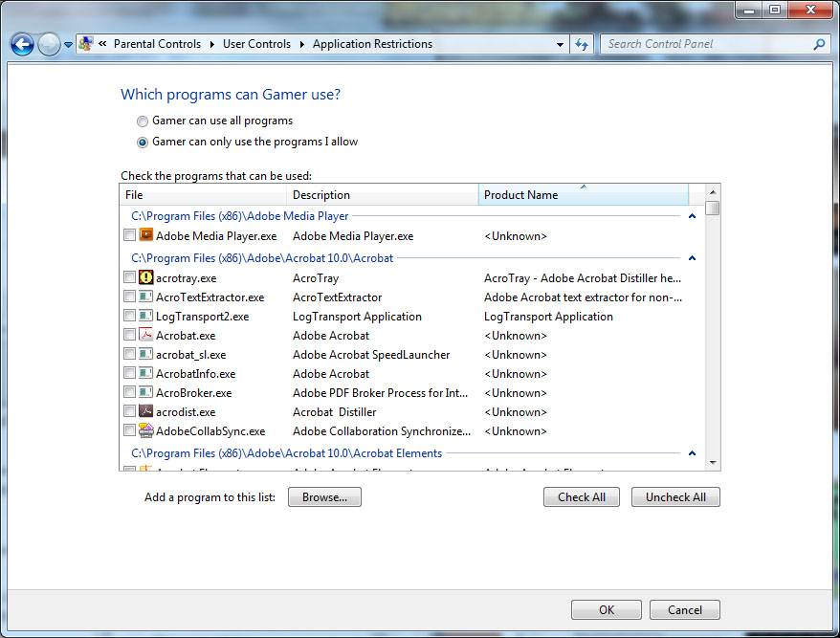The height and width of the screenshot is (638, 840).
Task: Click the AcrobatInfo.exe file icon
Action: coord(145,373)
